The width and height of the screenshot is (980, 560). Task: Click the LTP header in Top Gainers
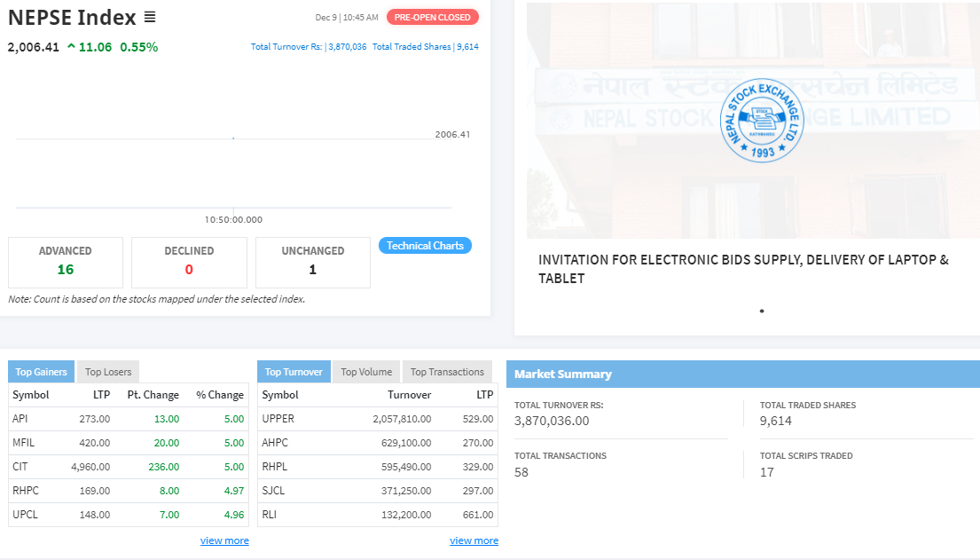(101, 395)
